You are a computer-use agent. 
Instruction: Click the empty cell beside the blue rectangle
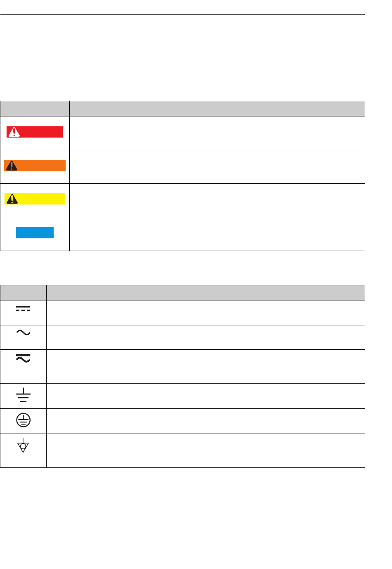point(217,234)
